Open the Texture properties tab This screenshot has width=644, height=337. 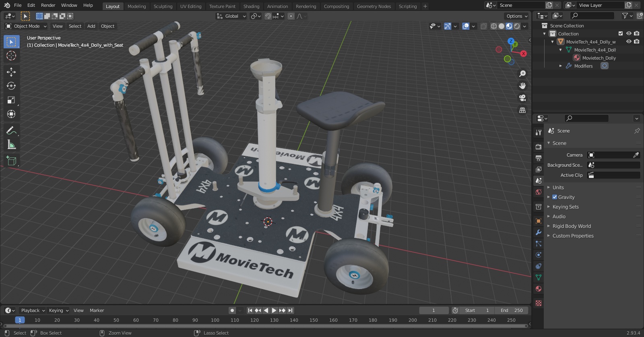539,303
